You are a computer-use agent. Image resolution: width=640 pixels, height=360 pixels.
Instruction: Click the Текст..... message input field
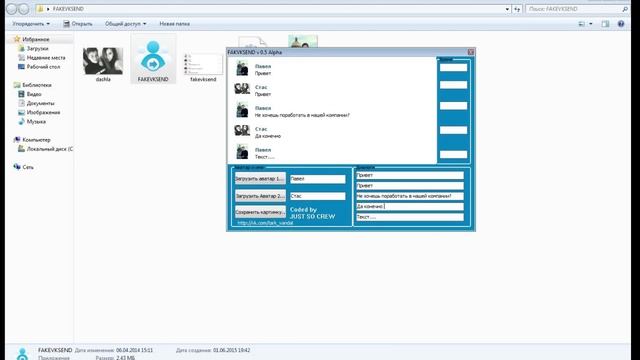410,217
